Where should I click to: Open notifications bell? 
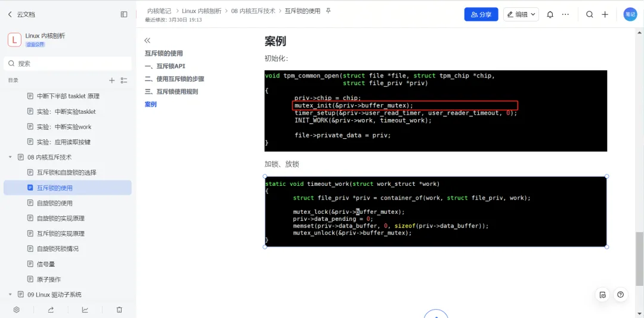tap(550, 14)
